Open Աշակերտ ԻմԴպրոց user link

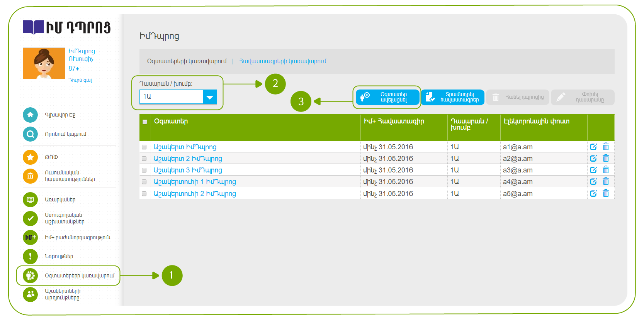[x=185, y=147]
